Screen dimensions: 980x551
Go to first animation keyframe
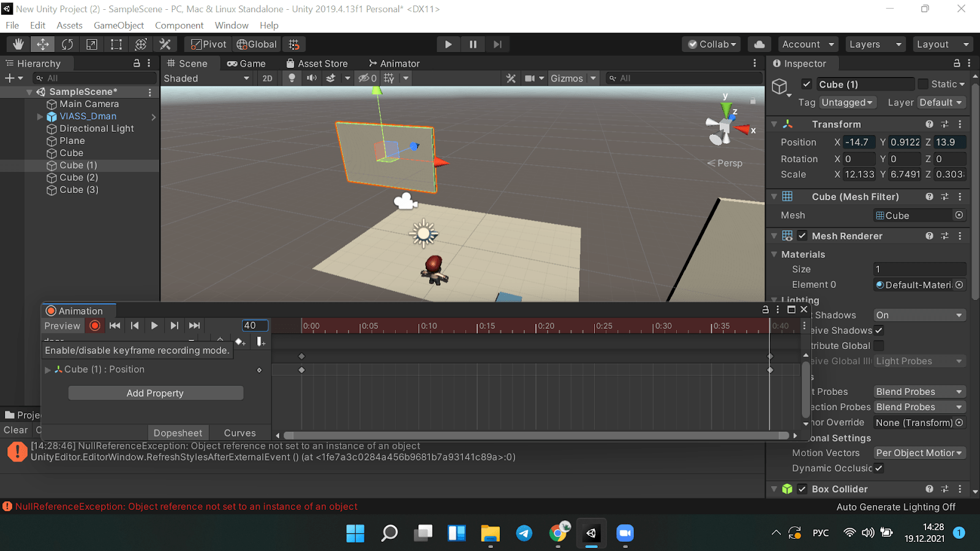[115, 326]
